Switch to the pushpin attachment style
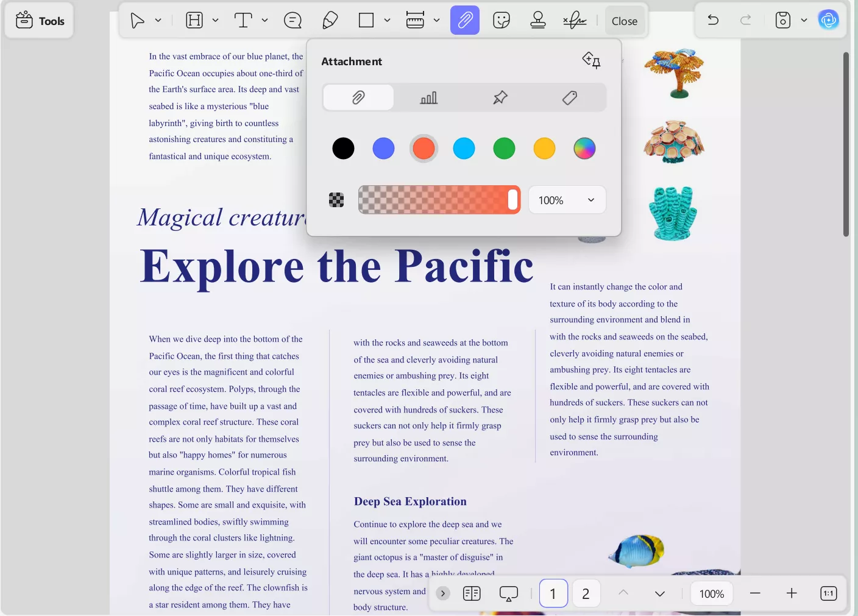Image resolution: width=858 pixels, height=616 pixels. pos(500,97)
